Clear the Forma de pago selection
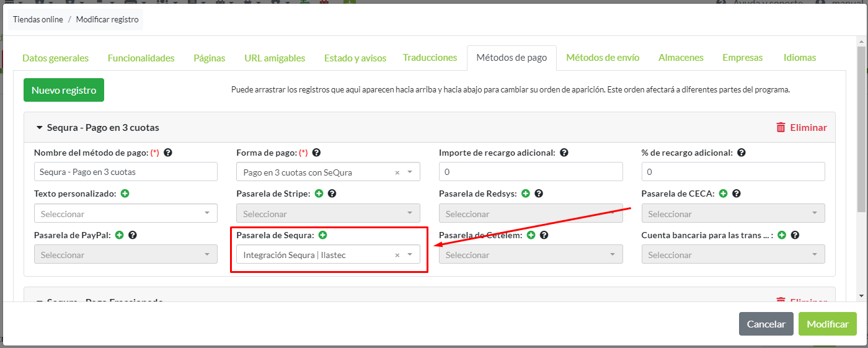 pos(397,172)
